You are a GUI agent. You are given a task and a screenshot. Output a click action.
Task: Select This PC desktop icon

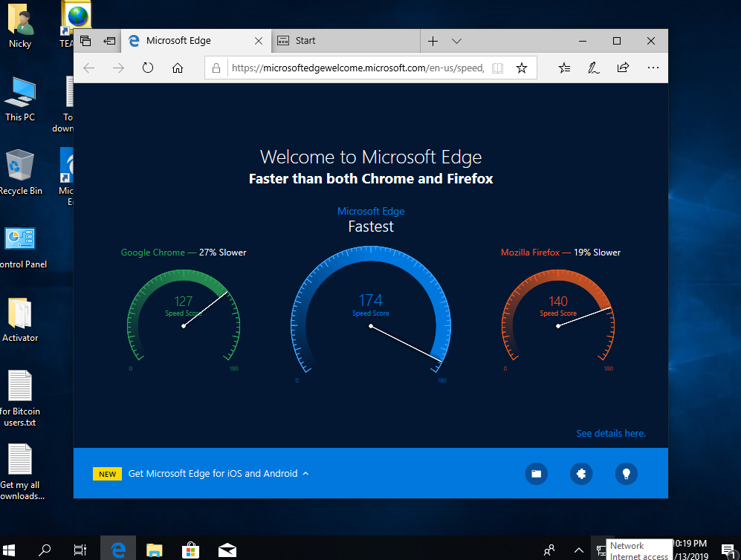coord(20,100)
